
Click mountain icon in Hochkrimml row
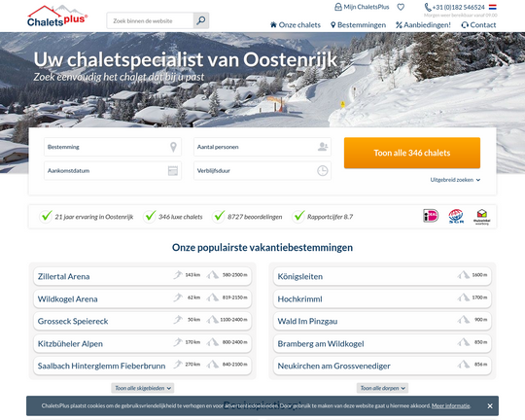464,297
